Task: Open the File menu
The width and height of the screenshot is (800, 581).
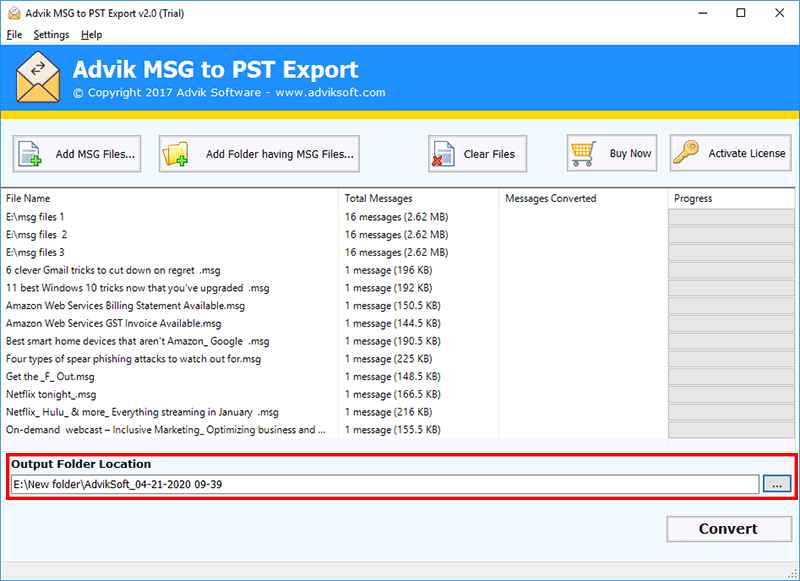Action: pyautogui.click(x=14, y=35)
